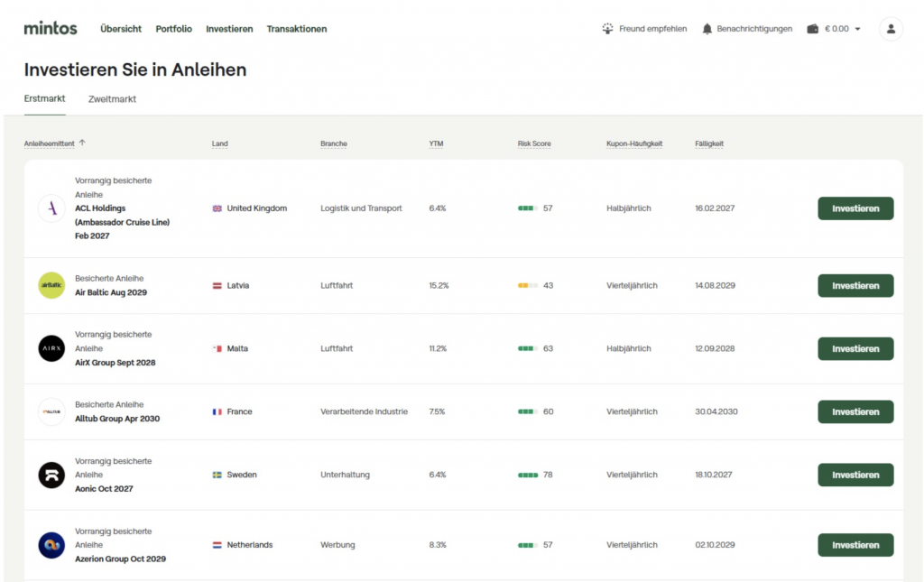Select the Verarbeitende Industrie cell
This screenshot has height=582, width=924.
tap(365, 411)
